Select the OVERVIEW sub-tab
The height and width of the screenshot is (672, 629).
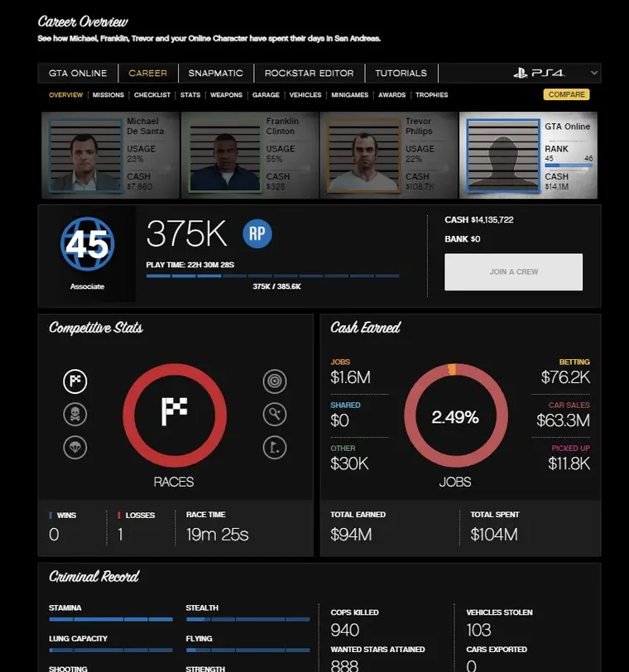pos(65,94)
